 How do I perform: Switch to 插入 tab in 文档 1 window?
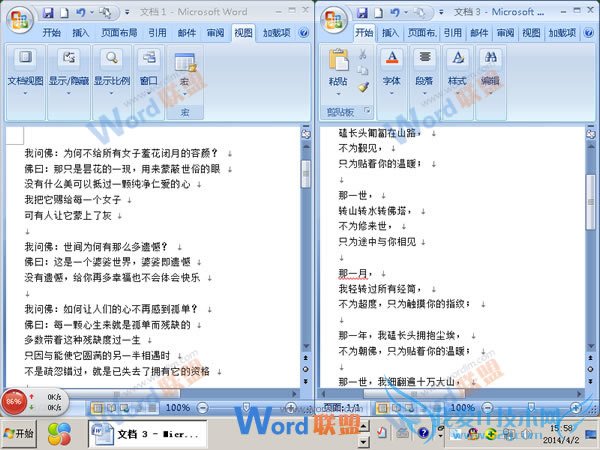[81, 33]
